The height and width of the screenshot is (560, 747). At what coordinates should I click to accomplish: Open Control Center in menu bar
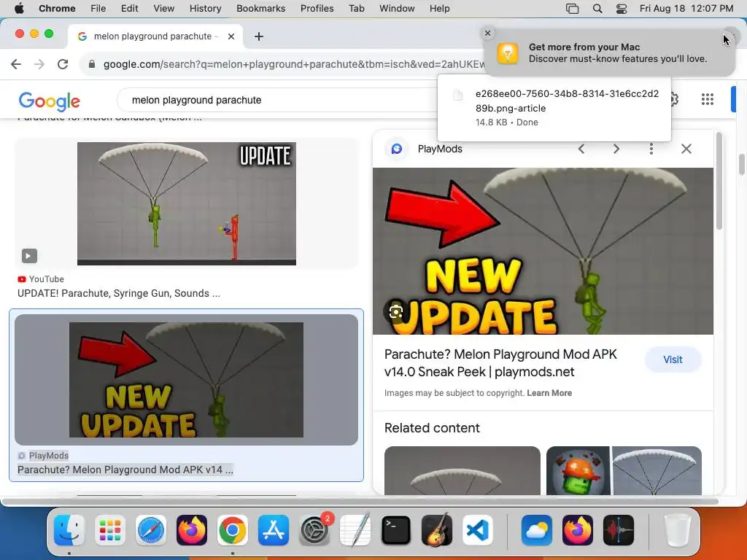tap(622, 9)
